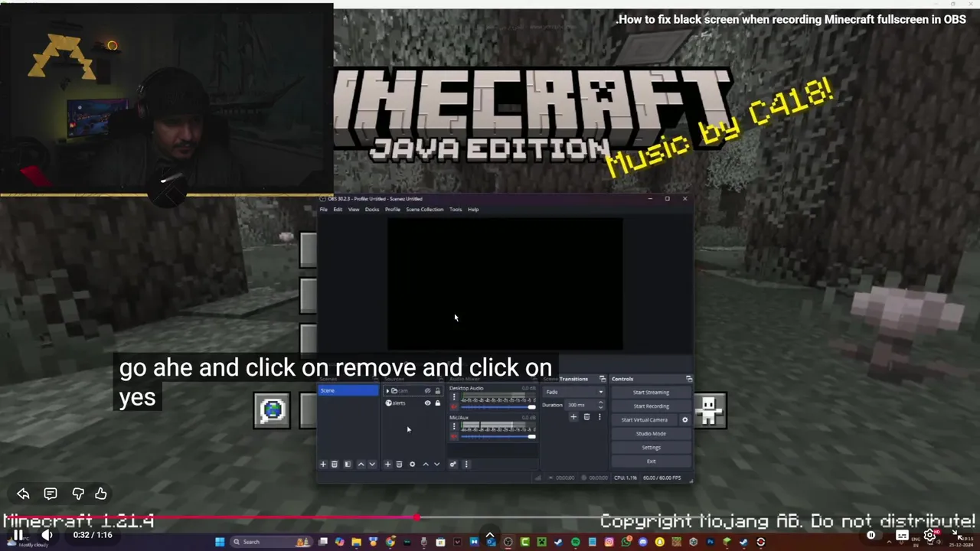
Task: Adjust the Desktop Audio volume slider
Action: 498,407
